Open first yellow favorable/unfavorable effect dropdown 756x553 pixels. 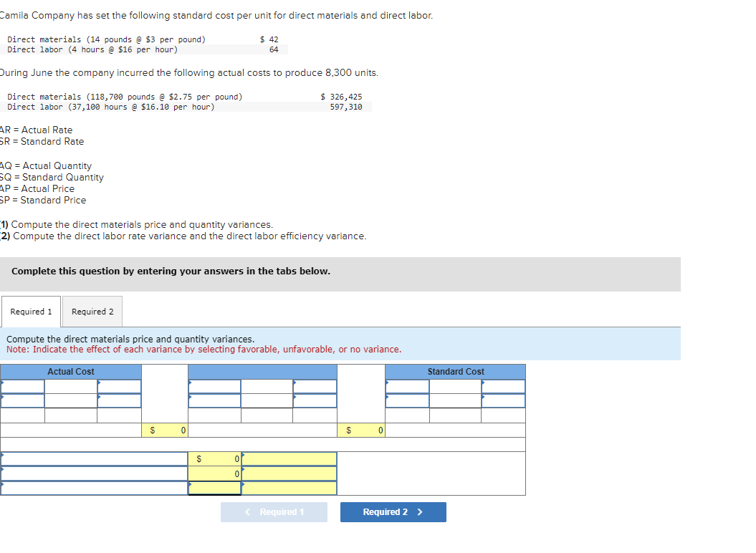click(x=289, y=459)
